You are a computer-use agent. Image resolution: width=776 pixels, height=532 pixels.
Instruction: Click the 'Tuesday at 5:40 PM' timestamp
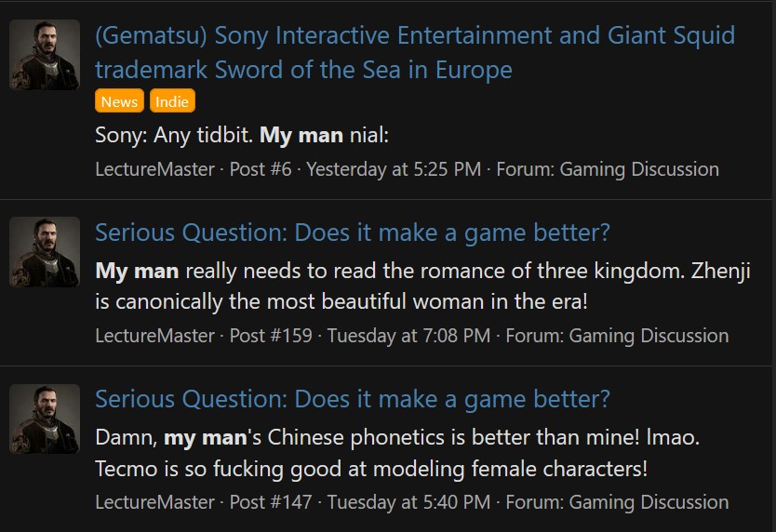click(408, 502)
